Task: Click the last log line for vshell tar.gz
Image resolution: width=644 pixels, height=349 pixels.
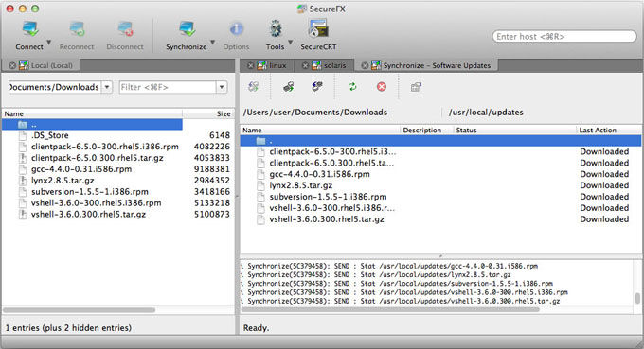Action: pos(401,301)
